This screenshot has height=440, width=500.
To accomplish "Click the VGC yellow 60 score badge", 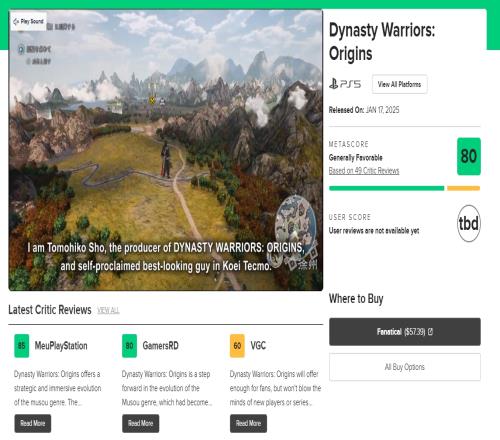I will [237, 346].
